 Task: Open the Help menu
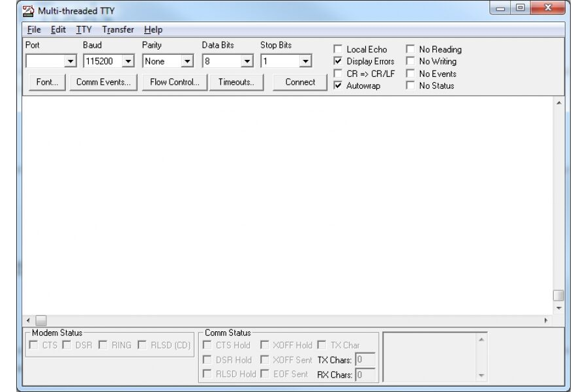153,29
